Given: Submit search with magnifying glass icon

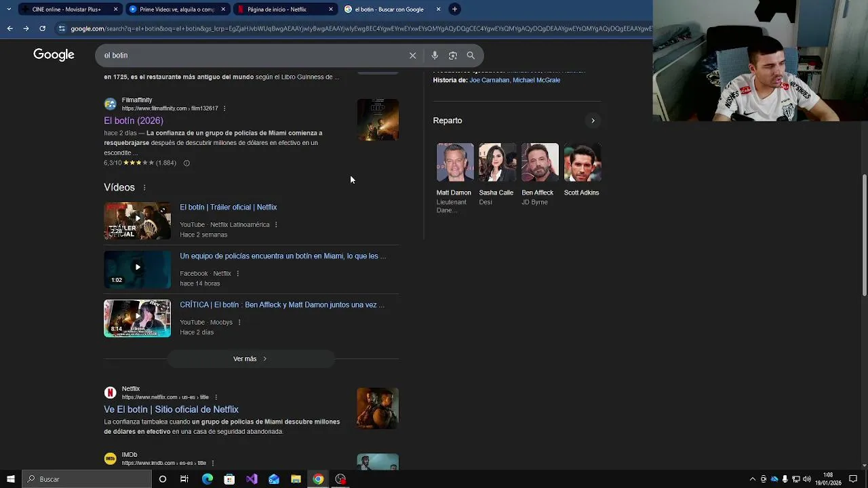Looking at the screenshot, I should 471,56.
